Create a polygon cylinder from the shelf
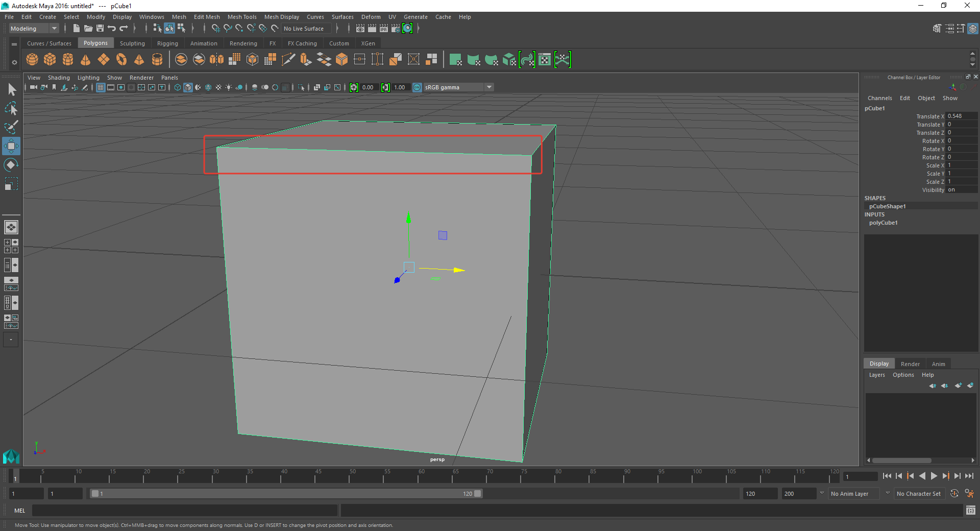The image size is (980, 531). 68,60
